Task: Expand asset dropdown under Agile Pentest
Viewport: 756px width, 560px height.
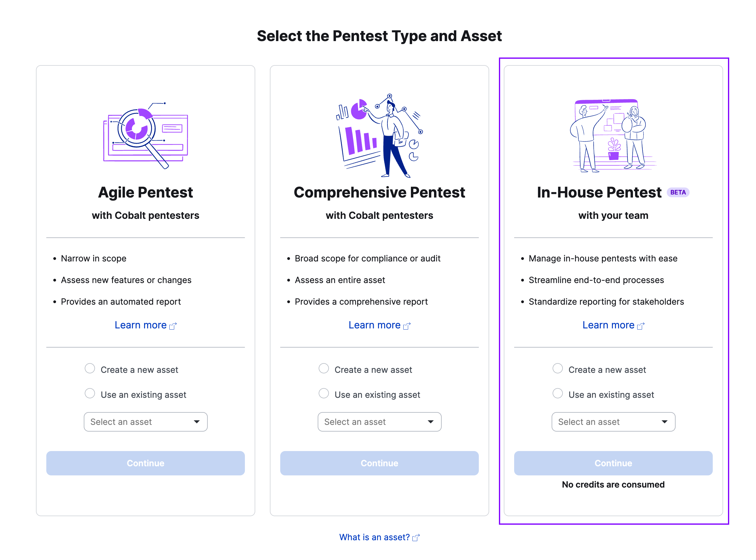Action: 146,422
